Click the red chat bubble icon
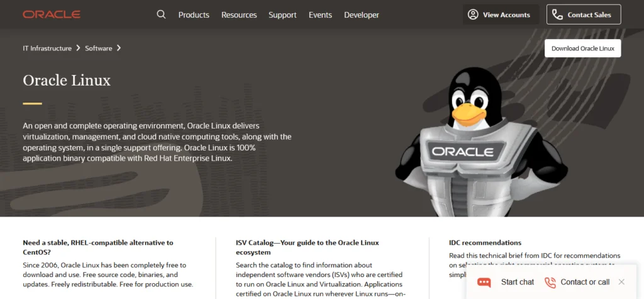This screenshot has width=644, height=299. [484, 282]
